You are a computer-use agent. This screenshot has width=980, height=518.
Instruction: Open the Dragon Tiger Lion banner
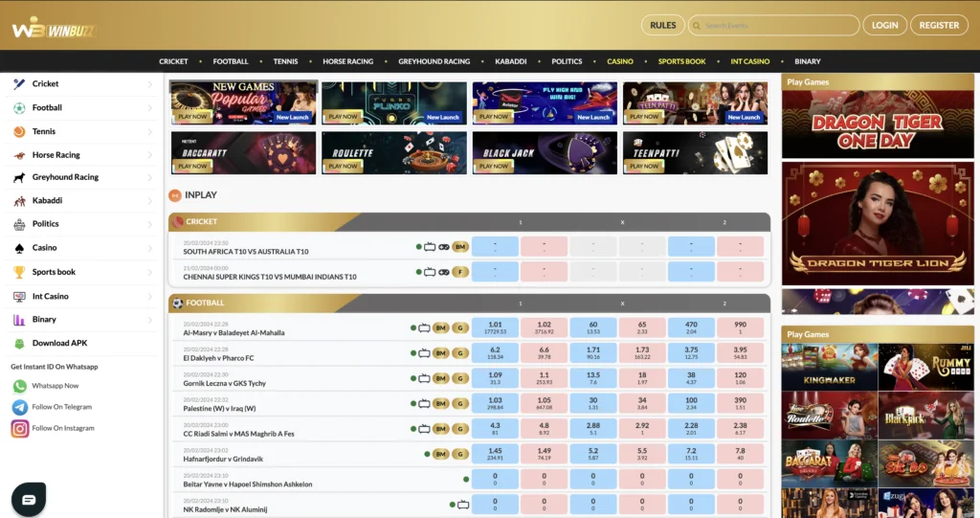(878, 224)
